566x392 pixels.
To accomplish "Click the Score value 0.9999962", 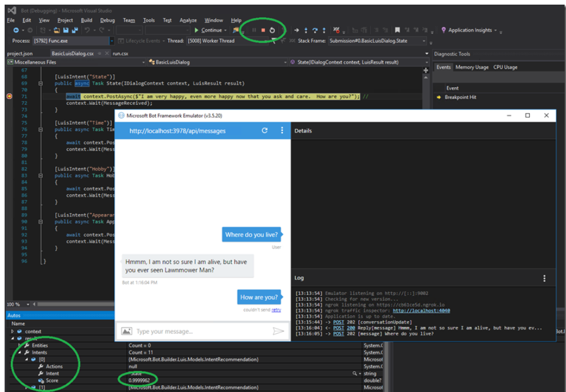I will click(x=139, y=380).
